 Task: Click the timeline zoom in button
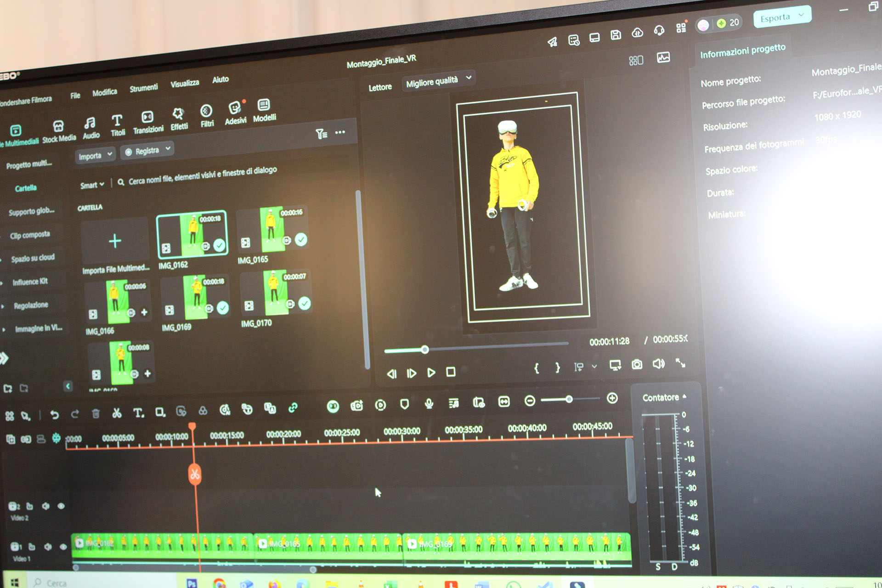point(612,398)
